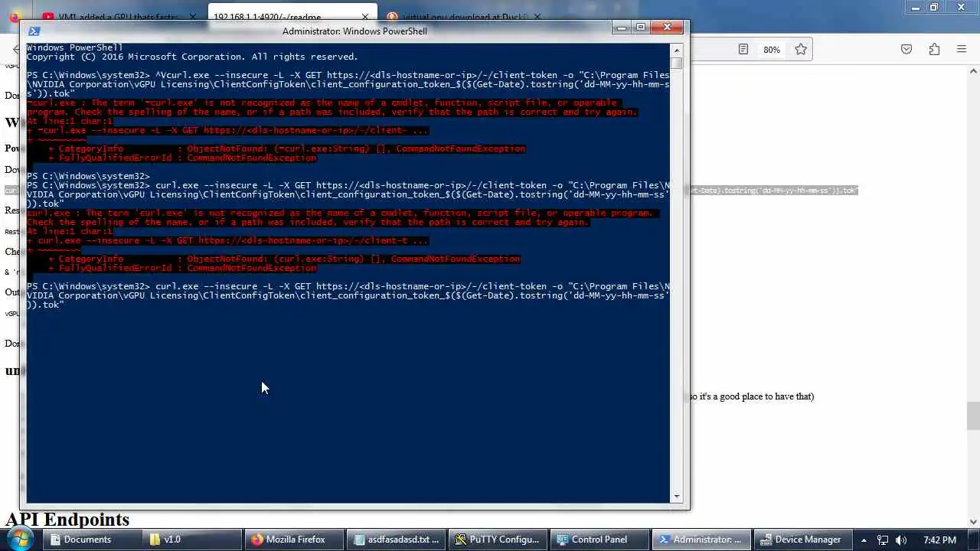Click the PowerShell window title text
The height and width of the screenshot is (551, 980).
coord(354,31)
